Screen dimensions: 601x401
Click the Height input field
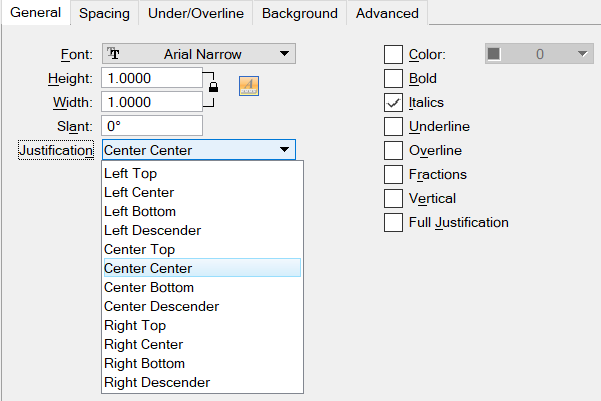pos(152,78)
